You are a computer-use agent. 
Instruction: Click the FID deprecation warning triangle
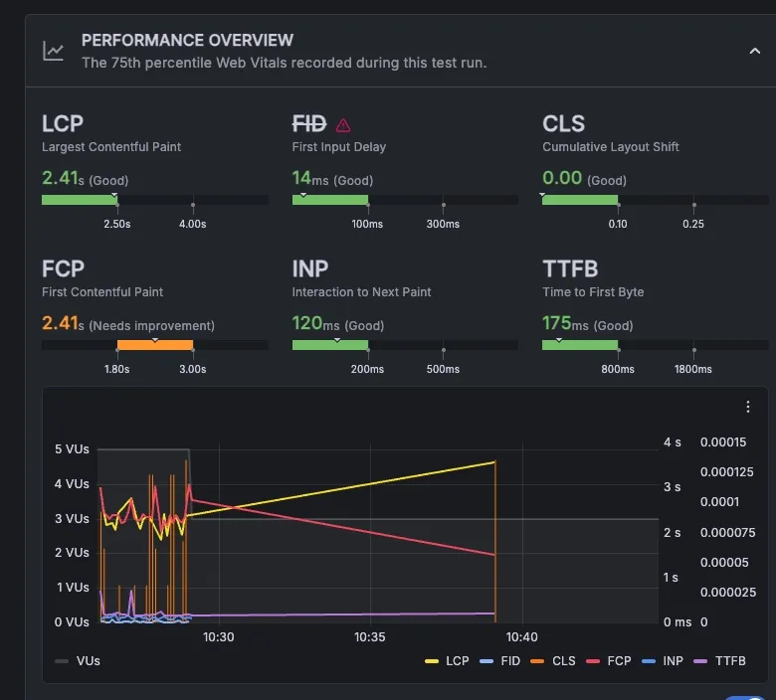pyautogui.click(x=343, y=125)
